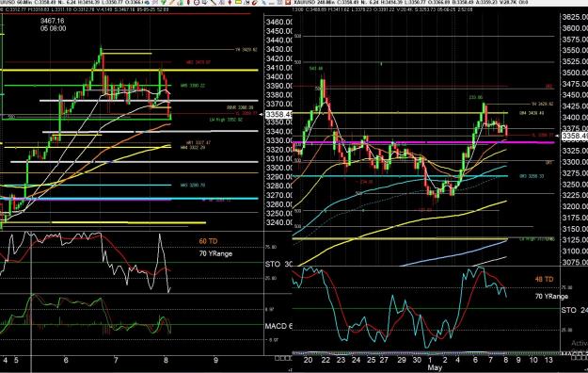The width and height of the screenshot is (588, 373).
Task: Click date 25 on right chart time axis
Action: click(x=371, y=360)
